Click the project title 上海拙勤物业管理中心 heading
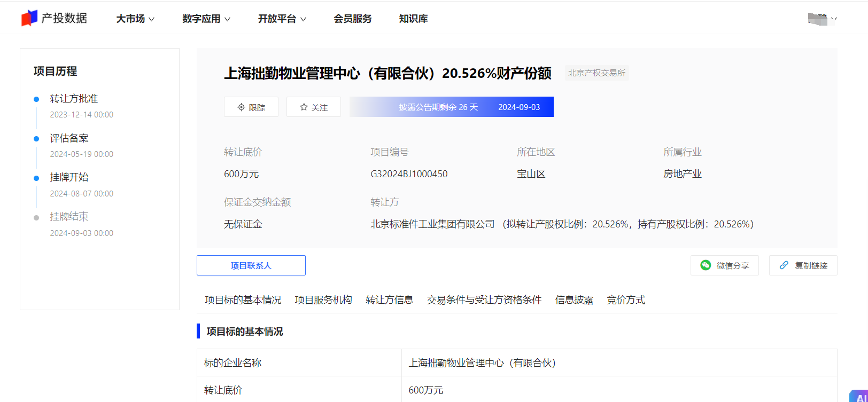 pyautogui.click(x=387, y=73)
